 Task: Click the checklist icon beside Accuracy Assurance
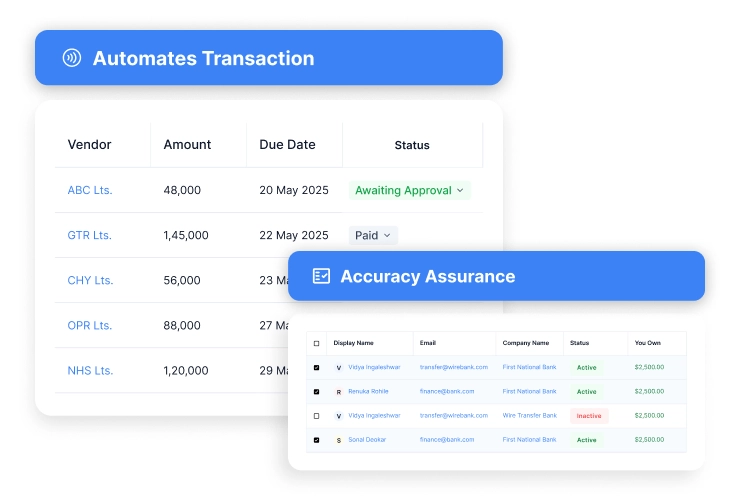tap(321, 276)
